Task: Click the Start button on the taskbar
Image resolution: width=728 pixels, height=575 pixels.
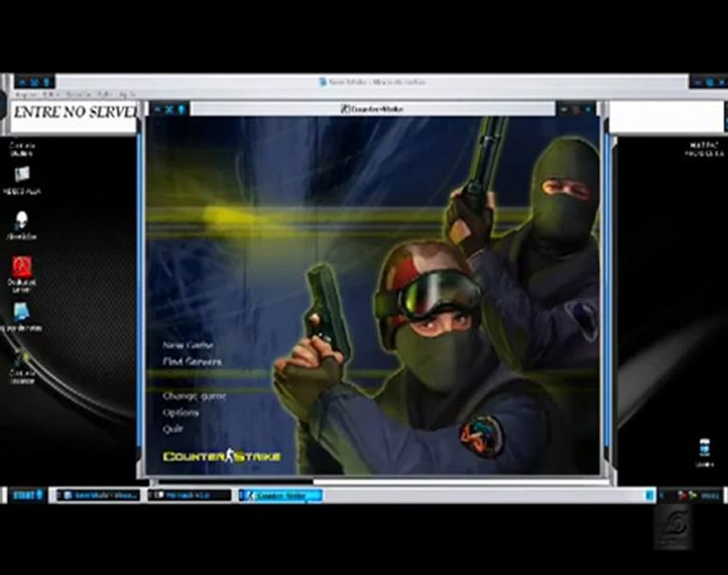Action: pos(27,494)
